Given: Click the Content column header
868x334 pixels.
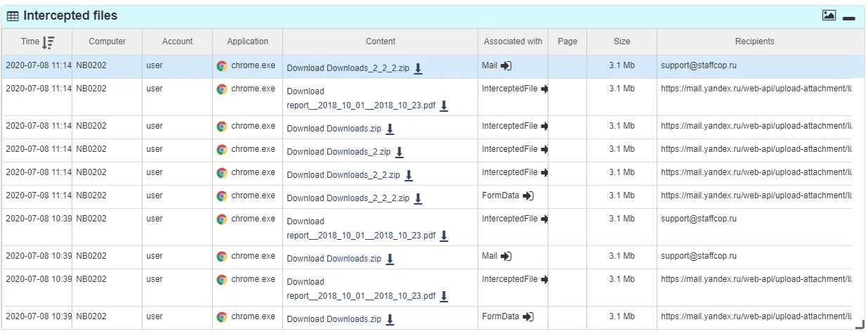Looking at the screenshot, I should tap(381, 41).
